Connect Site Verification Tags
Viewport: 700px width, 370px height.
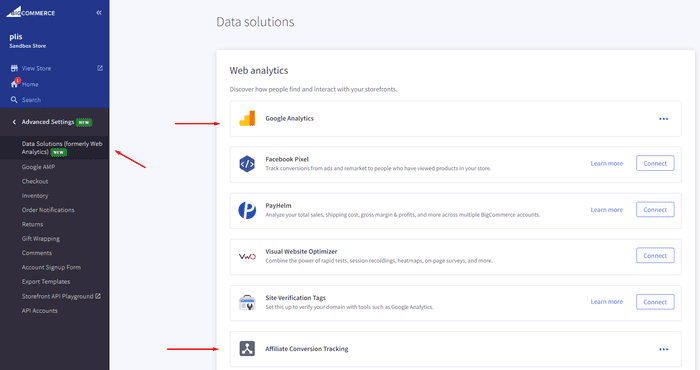pyautogui.click(x=655, y=302)
